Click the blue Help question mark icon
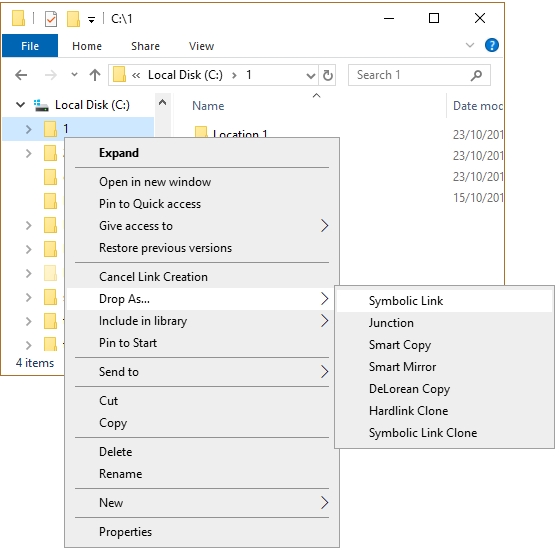 [x=492, y=45]
